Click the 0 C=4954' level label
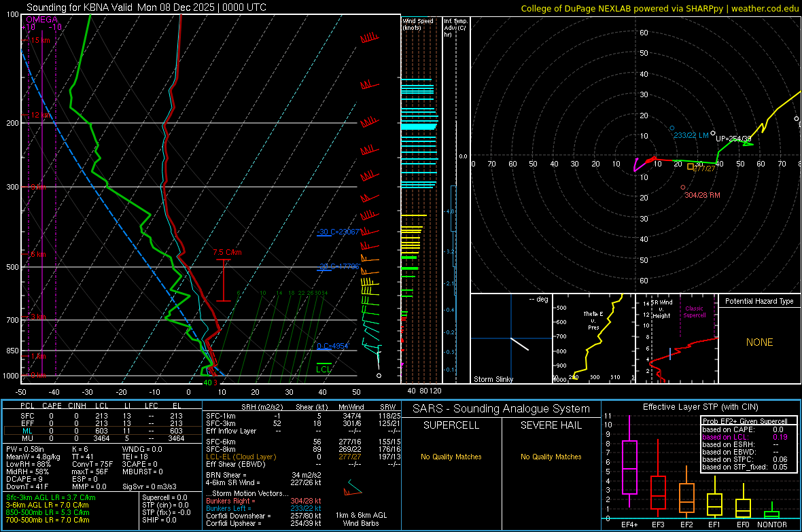Screen dimensions: 802x532 click(x=332, y=347)
